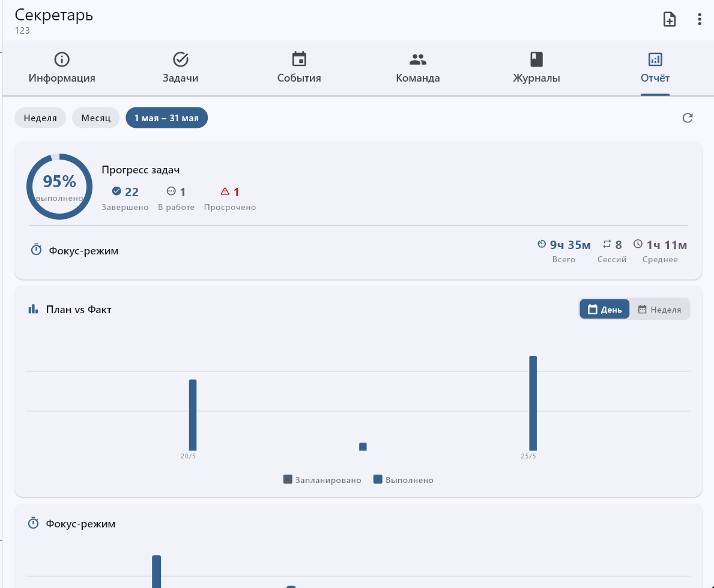Viewport: 714px width, 588px height.
Task: Click the Завершено label
Action: [x=125, y=207]
